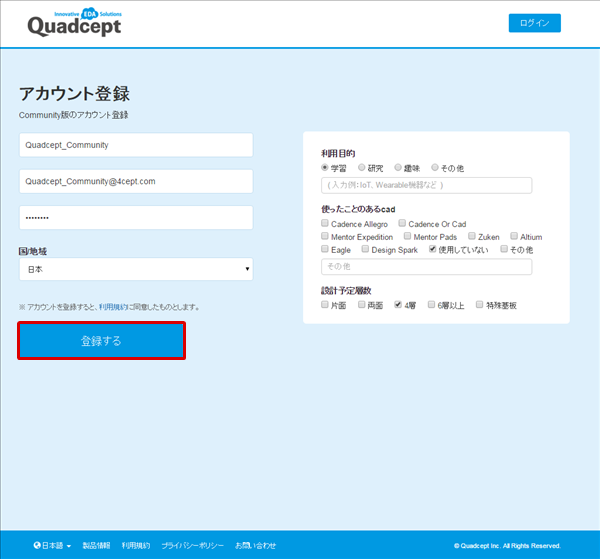Click the email address input field
The width and height of the screenshot is (600, 559).
click(136, 181)
